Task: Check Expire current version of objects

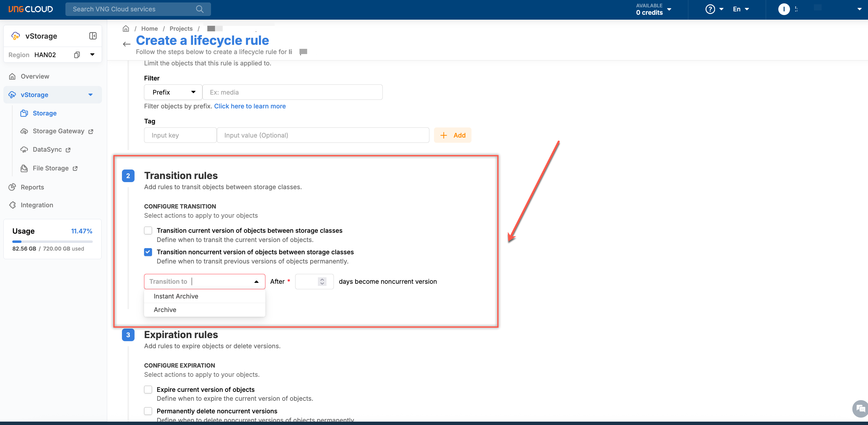Action: click(148, 390)
